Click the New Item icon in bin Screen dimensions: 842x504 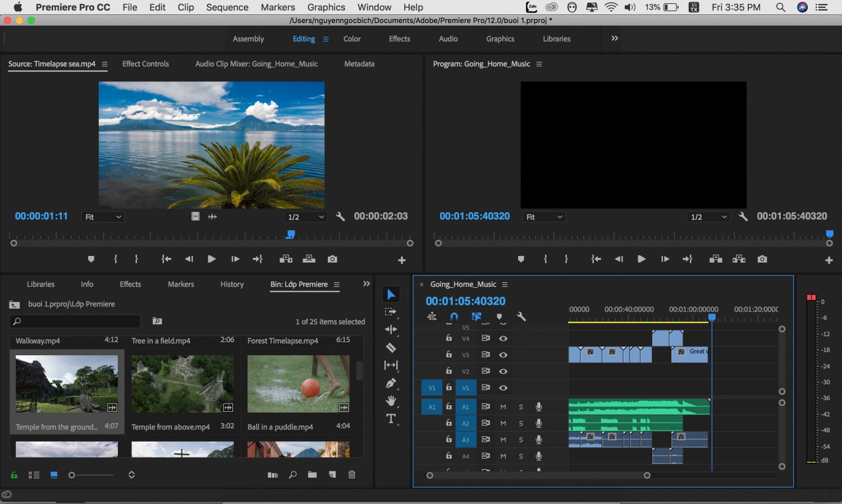point(332,475)
